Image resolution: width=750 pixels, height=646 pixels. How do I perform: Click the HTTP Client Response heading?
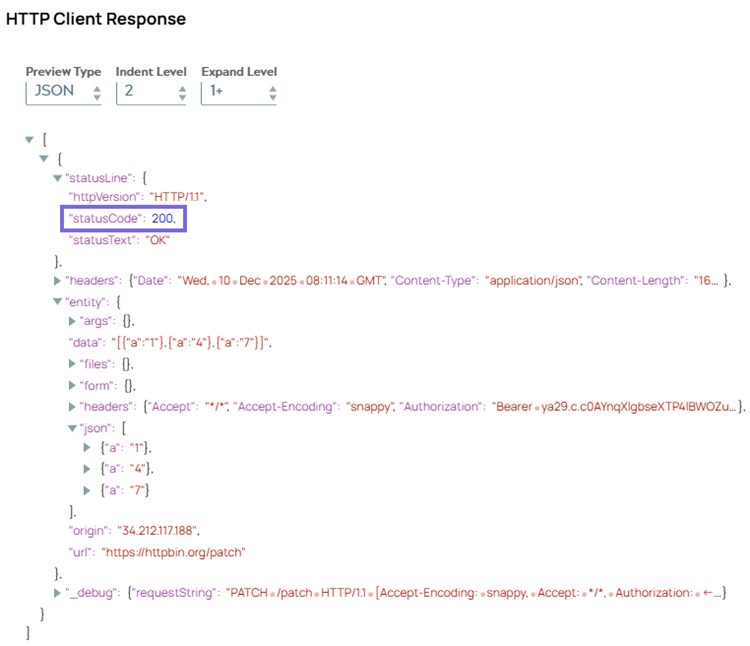tap(96, 19)
